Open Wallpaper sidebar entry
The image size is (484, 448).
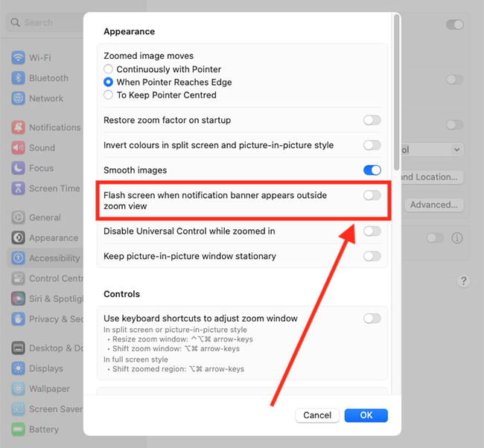point(49,388)
